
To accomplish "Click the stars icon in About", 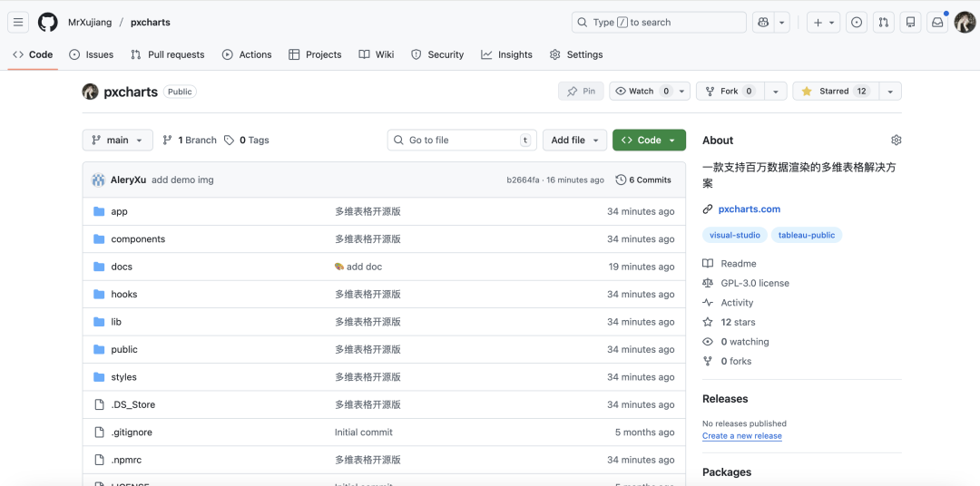I will click(x=708, y=322).
